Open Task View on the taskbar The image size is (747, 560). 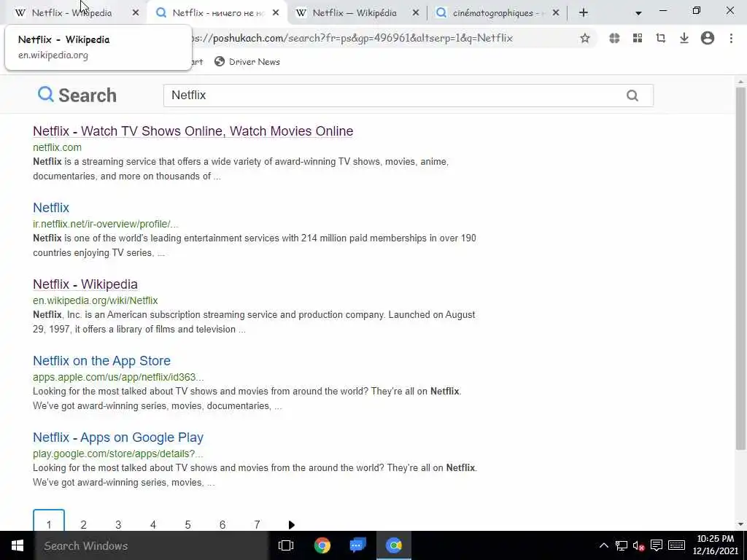pyautogui.click(x=286, y=545)
